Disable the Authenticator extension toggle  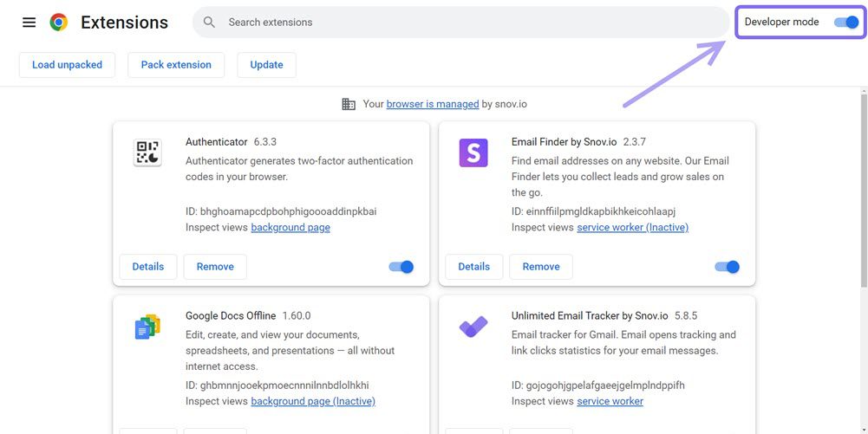(x=401, y=267)
